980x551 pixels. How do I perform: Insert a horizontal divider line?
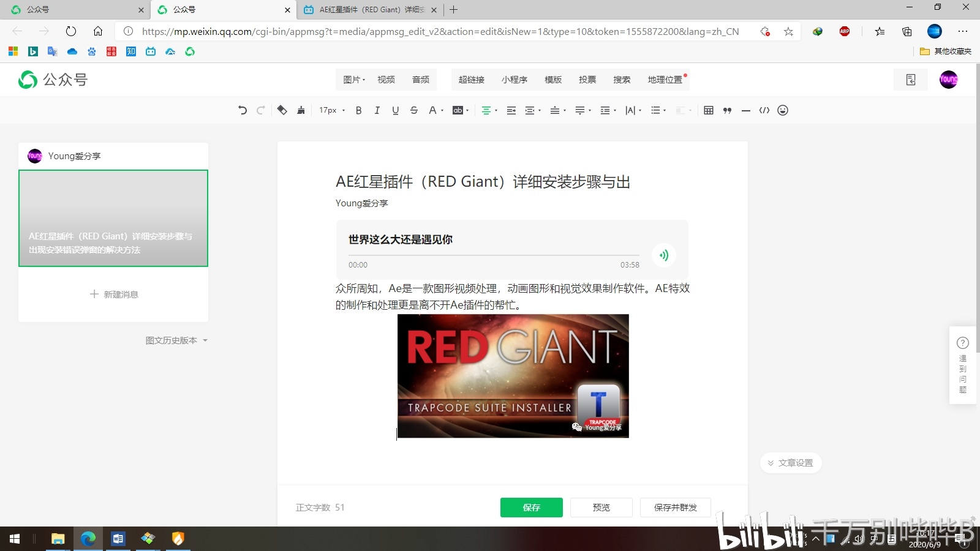pos(746,110)
